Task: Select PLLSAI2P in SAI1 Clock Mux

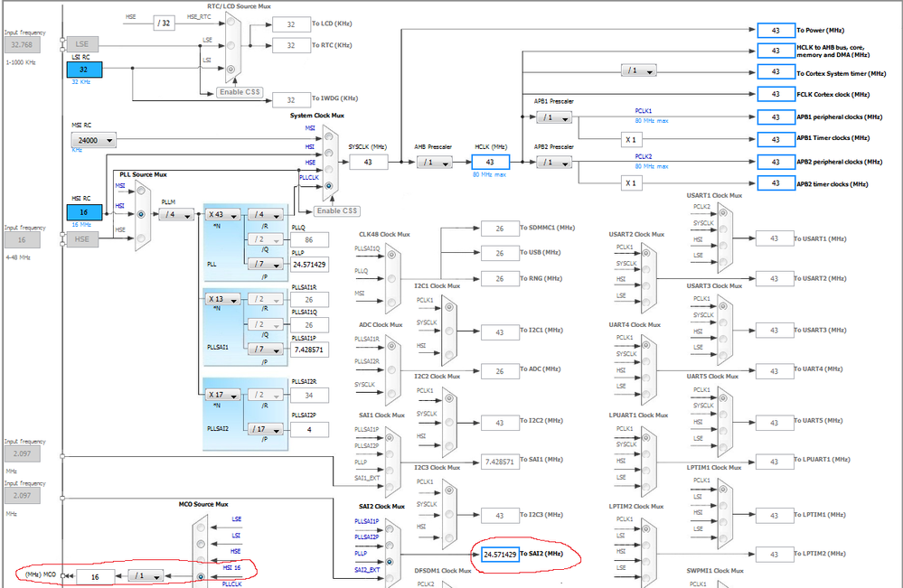Action: (390, 454)
